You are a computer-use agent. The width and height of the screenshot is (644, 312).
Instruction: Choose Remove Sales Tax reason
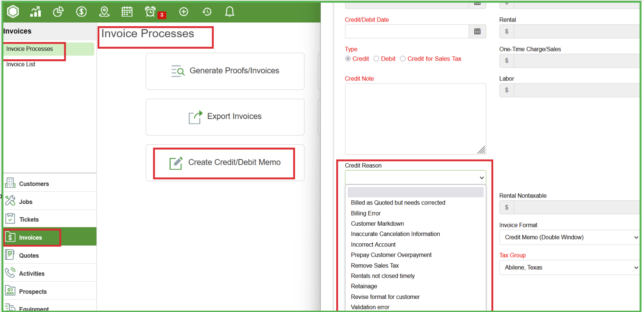tap(375, 265)
